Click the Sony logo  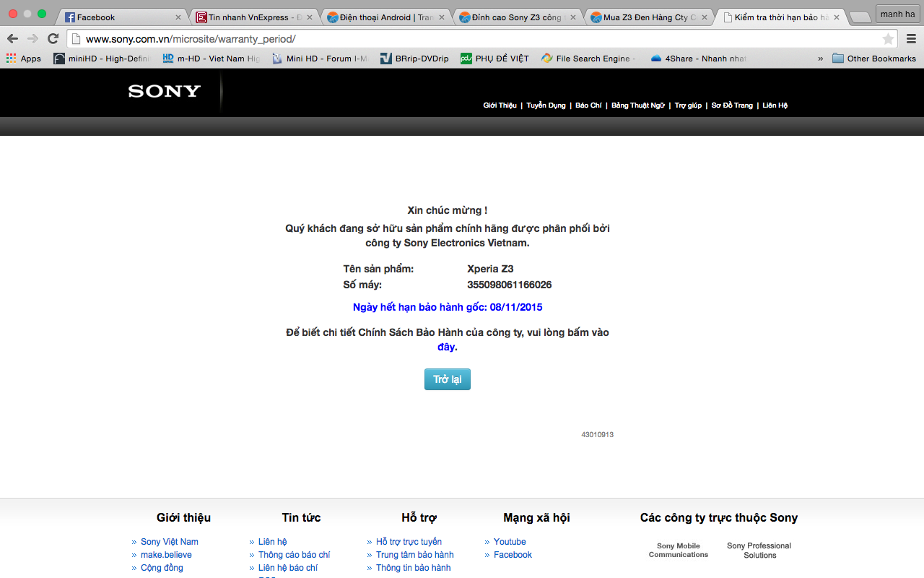click(x=165, y=91)
